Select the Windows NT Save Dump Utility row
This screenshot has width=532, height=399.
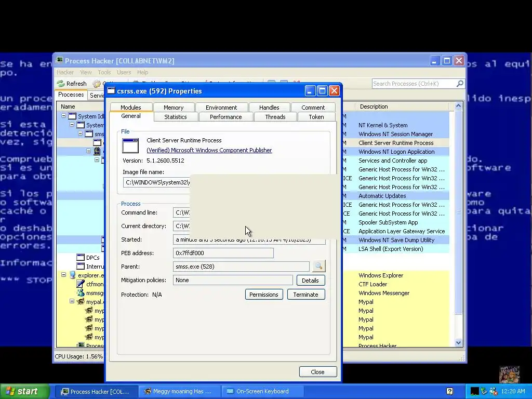[395, 240]
